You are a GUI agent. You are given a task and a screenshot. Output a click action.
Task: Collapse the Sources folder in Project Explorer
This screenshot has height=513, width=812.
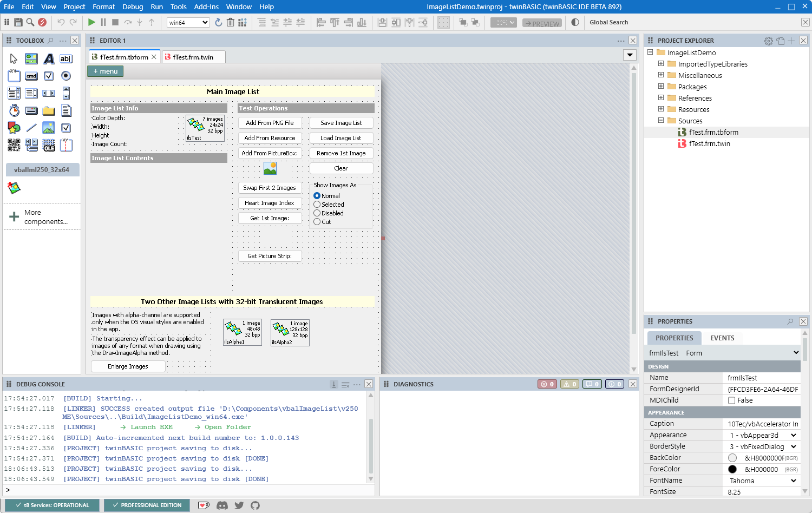coord(660,121)
